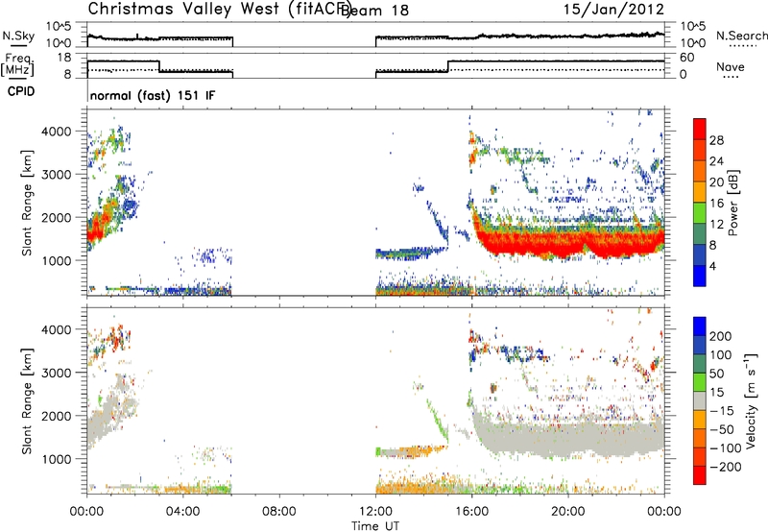
Task: Click the 'Power [dB]' color bar title
Action: pos(732,203)
